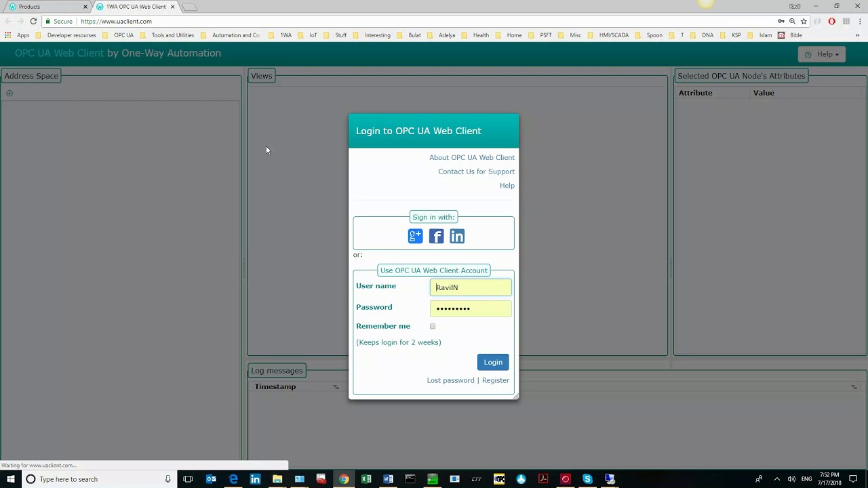Open LinkedIn app on the taskbar
The image size is (868, 488).
click(x=255, y=479)
